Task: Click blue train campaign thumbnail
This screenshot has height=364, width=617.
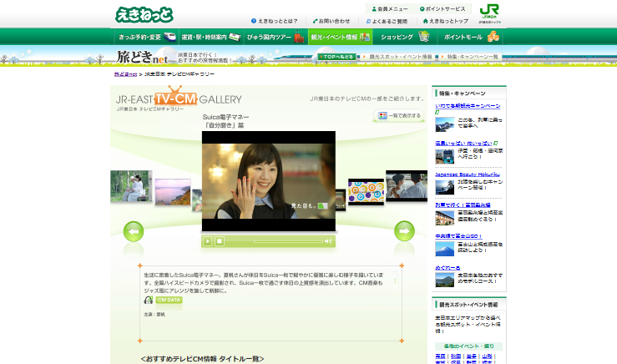Action: coord(445,156)
